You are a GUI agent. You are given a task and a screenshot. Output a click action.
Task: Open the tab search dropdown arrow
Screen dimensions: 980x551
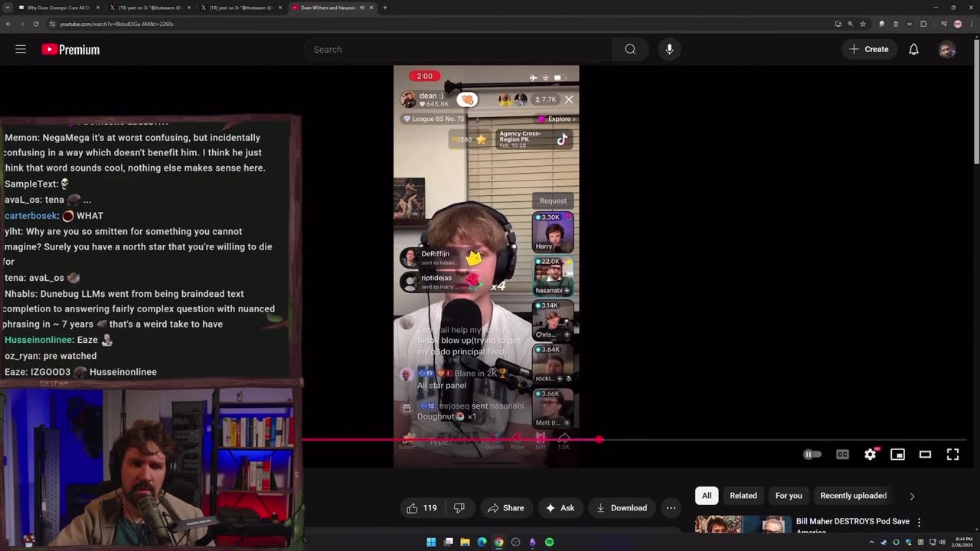[x=7, y=8]
